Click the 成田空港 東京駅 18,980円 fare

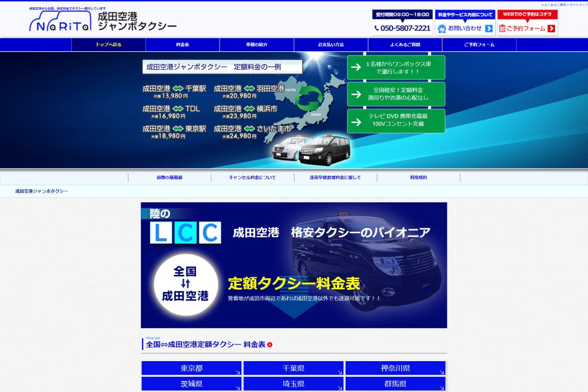tap(174, 132)
